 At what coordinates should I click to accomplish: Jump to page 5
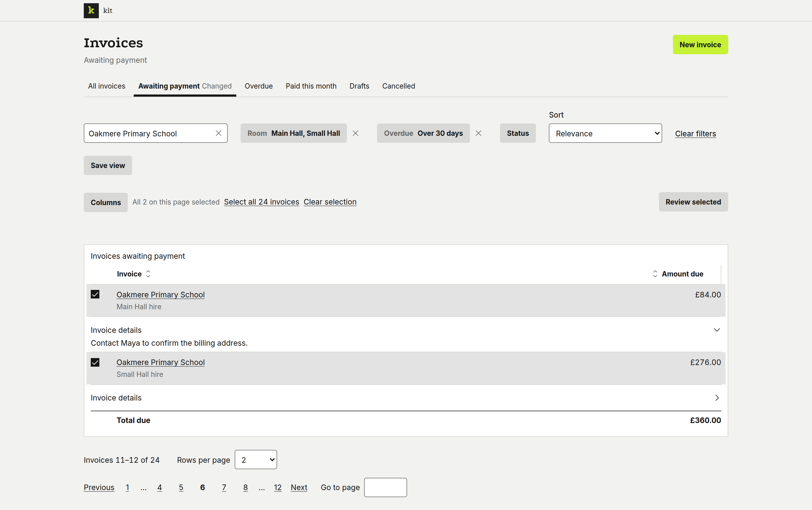[181, 487]
